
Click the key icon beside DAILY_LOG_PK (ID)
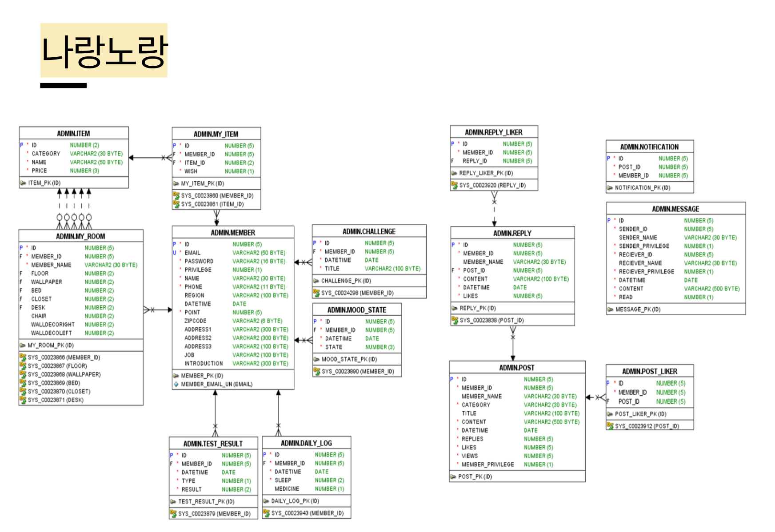tap(267, 501)
